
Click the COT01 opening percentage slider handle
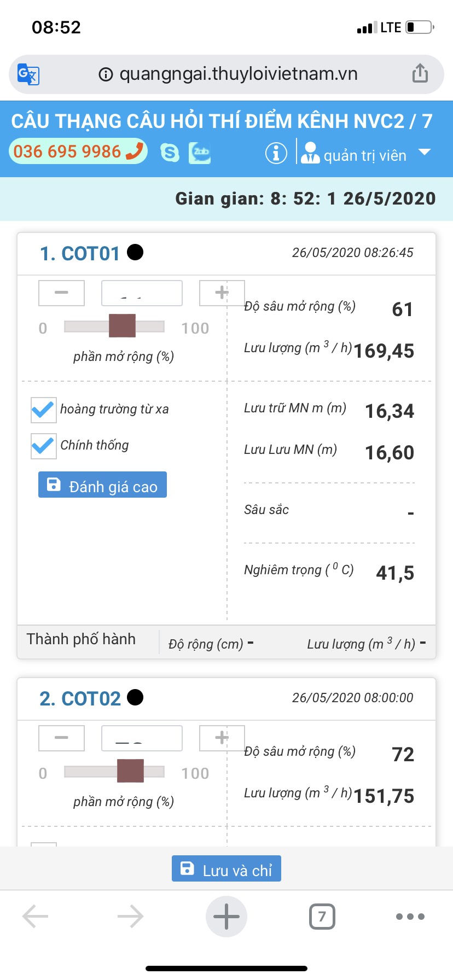(122, 326)
